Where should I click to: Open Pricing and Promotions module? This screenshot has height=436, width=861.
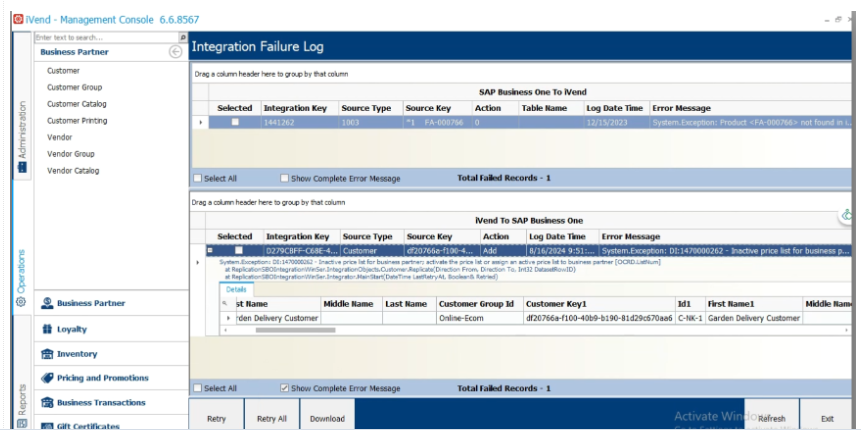click(x=111, y=378)
